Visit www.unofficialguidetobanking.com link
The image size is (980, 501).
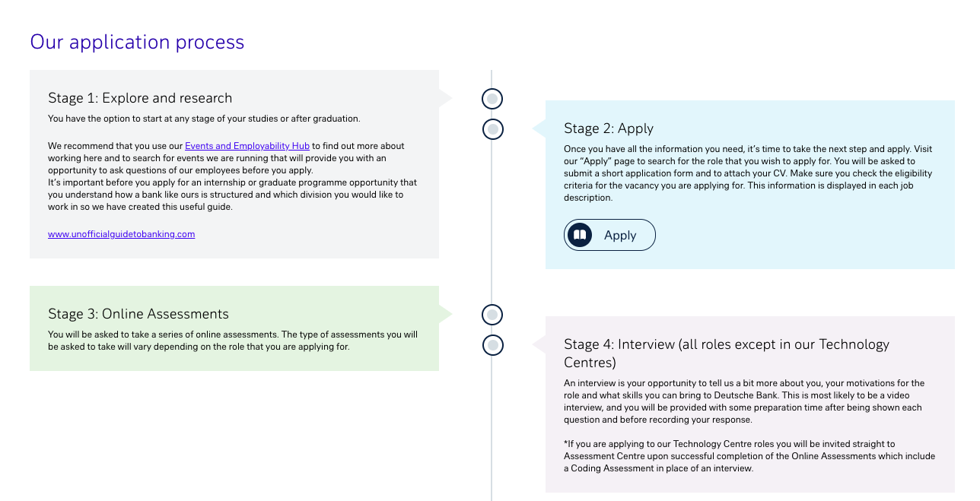coord(122,234)
